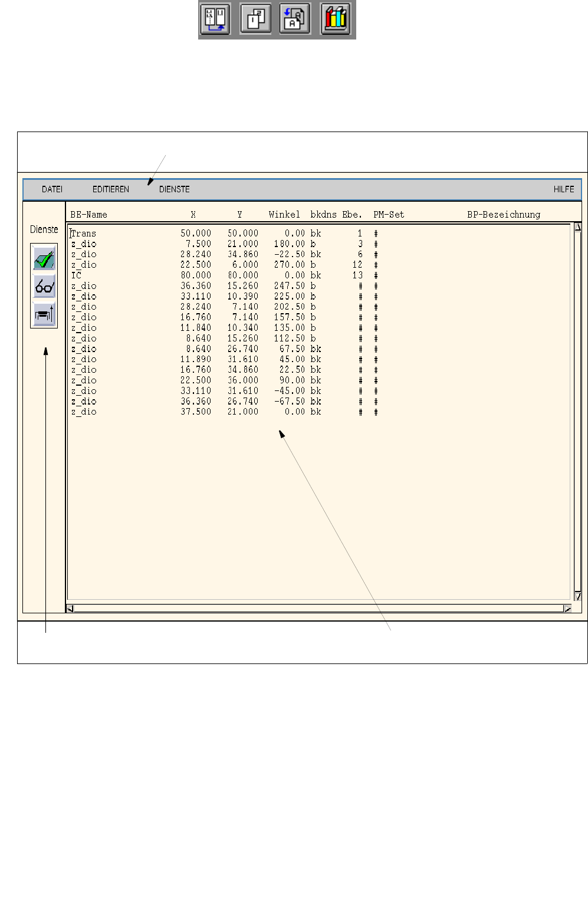Click the bkdns column header
Image resolution: width=588 pixels, height=920 pixels.
click(x=324, y=215)
